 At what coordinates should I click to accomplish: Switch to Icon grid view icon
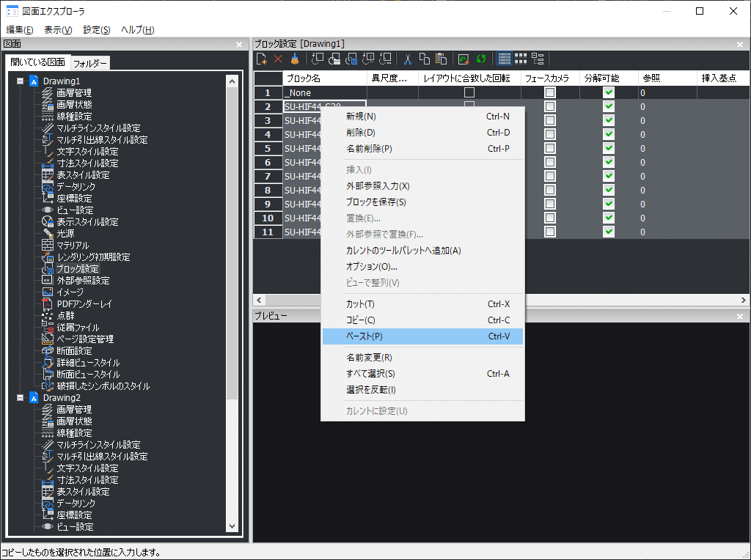pyautogui.click(x=521, y=59)
